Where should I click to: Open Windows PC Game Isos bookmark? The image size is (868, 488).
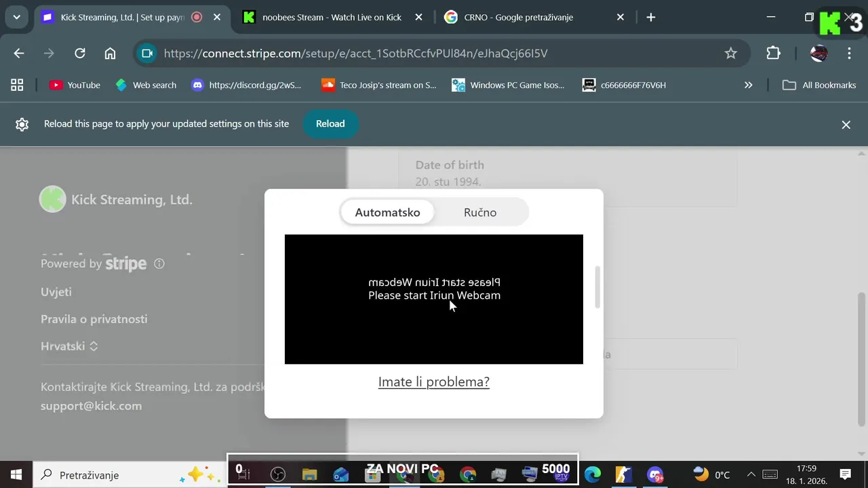(509, 85)
